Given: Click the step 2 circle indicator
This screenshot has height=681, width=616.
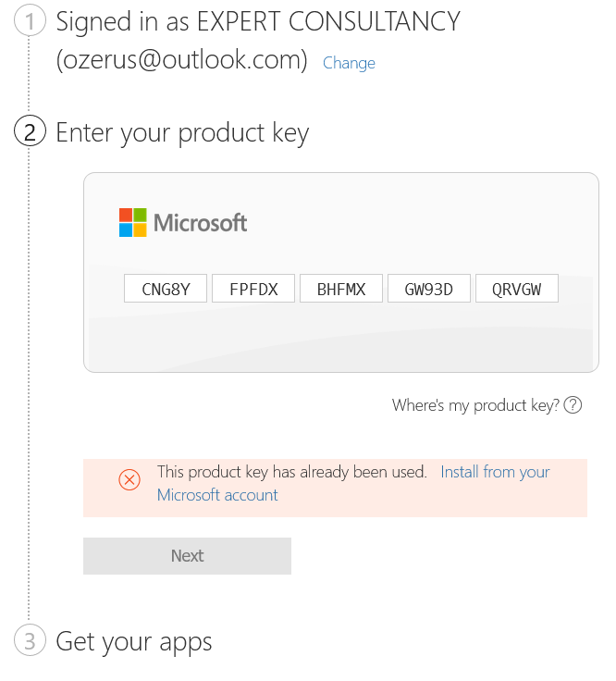Looking at the screenshot, I should click(30, 132).
